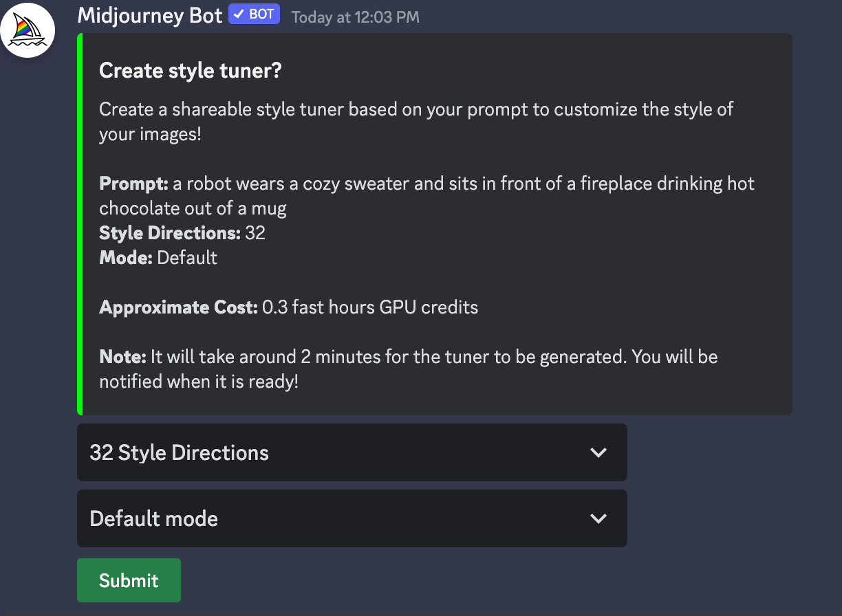Click the Approximate Cost line

[x=288, y=307]
